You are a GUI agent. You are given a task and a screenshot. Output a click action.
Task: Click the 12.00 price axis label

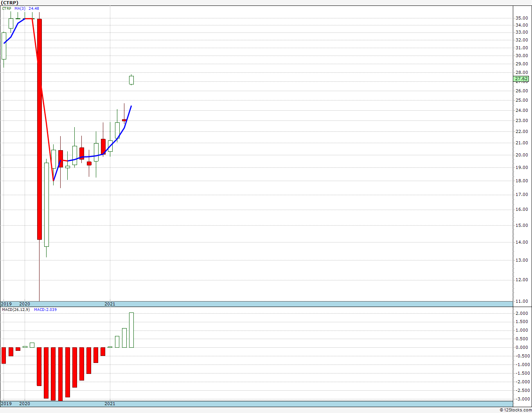click(521, 280)
